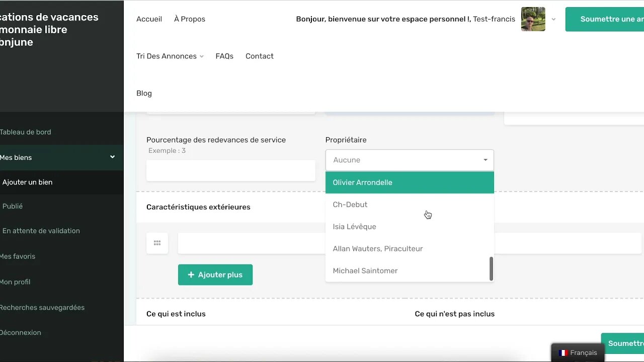Open the user account dropdown arrow
Image resolution: width=644 pixels, height=362 pixels.
click(x=553, y=20)
